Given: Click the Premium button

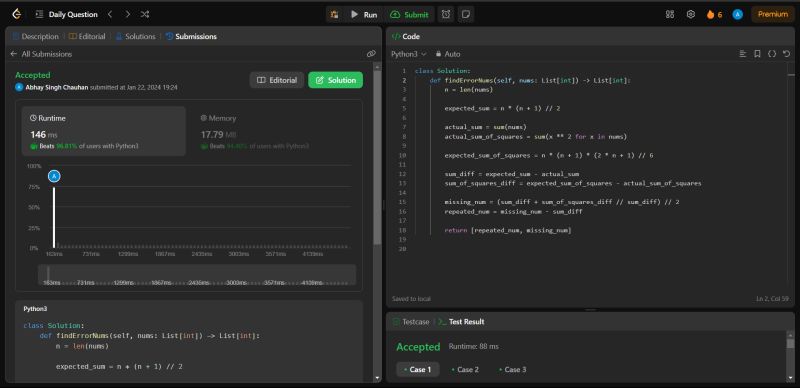Looking at the screenshot, I should (x=772, y=14).
